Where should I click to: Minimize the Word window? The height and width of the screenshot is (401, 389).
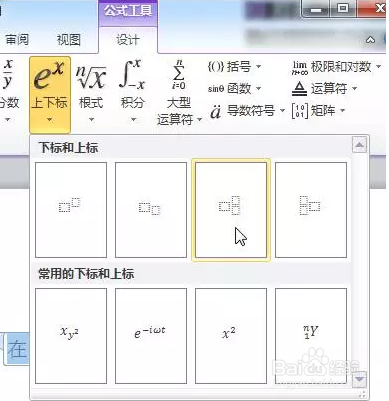pyautogui.click(x=315, y=9)
